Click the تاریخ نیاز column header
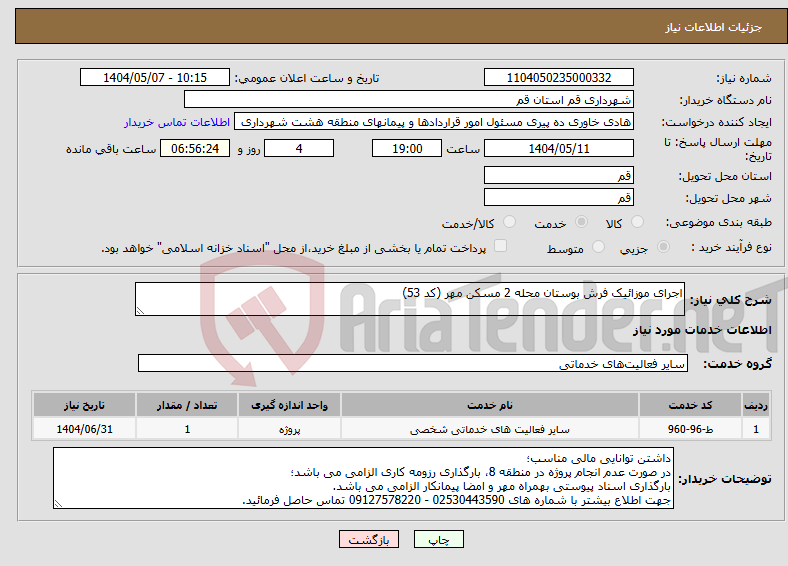Viewport: 788px width, 566px height. click(x=84, y=405)
